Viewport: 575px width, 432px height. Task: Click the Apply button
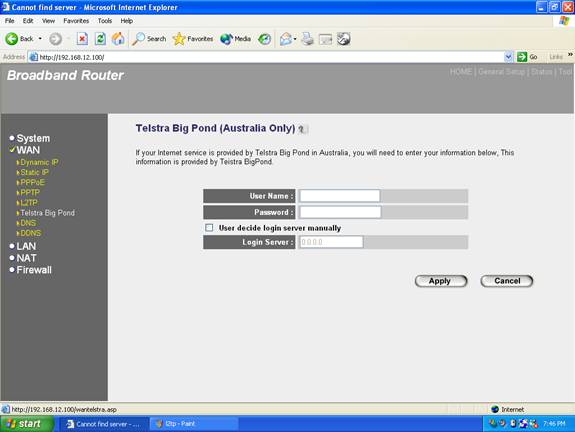tap(441, 281)
